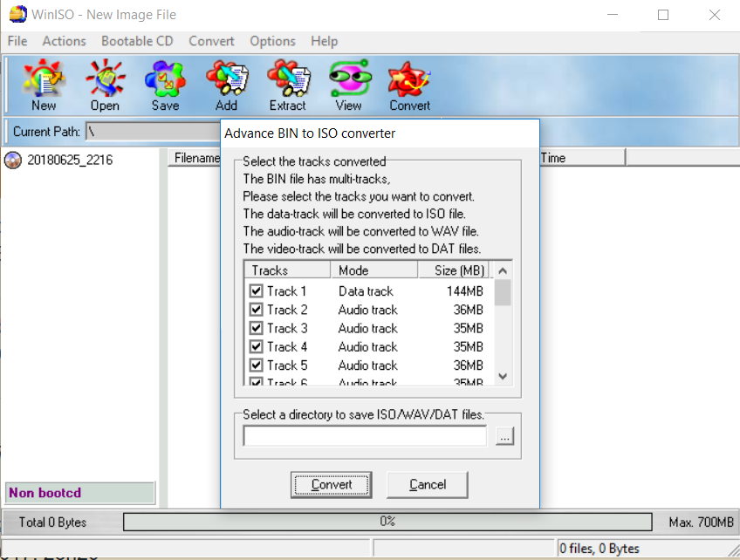The height and width of the screenshot is (560, 740).
Task: Click the track list scrollbar thumb
Action: coord(503,292)
